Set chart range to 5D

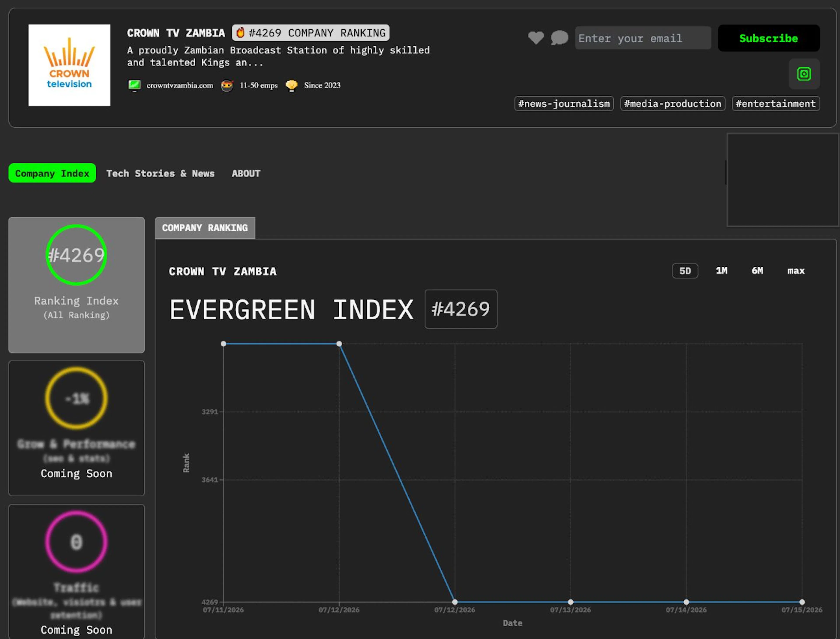pos(684,271)
